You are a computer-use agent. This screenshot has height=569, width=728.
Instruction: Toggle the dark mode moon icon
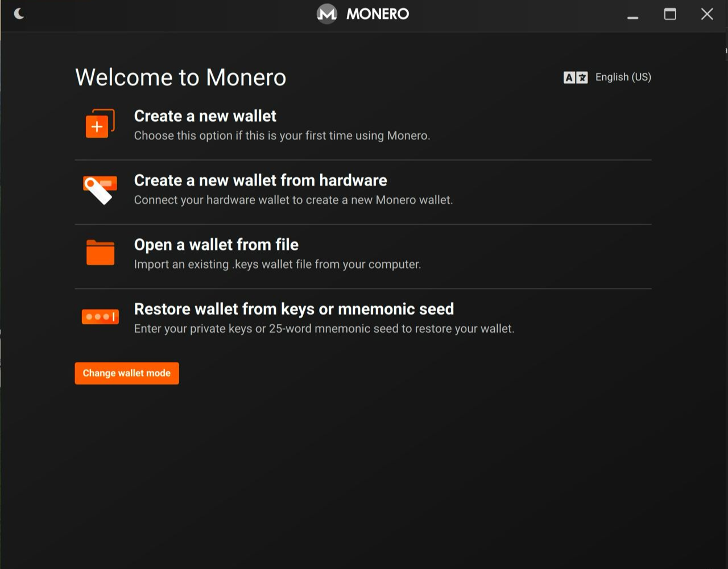coord(19,14)
